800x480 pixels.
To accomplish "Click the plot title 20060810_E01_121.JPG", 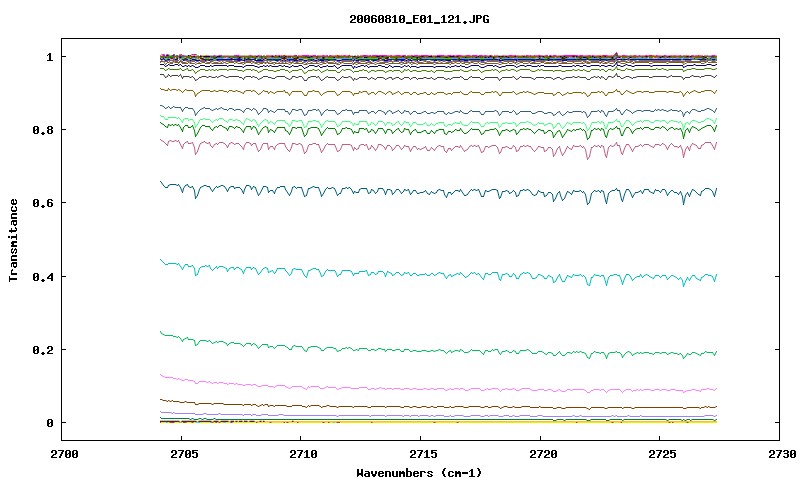I will click(419, 19).
